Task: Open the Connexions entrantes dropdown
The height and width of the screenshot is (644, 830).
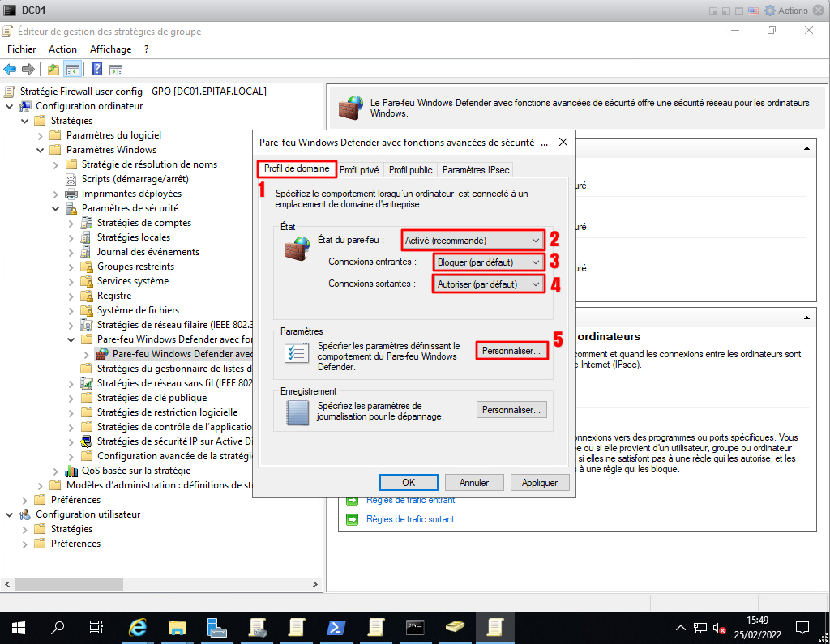Action: pyautogui.click(x=489, y=262)
